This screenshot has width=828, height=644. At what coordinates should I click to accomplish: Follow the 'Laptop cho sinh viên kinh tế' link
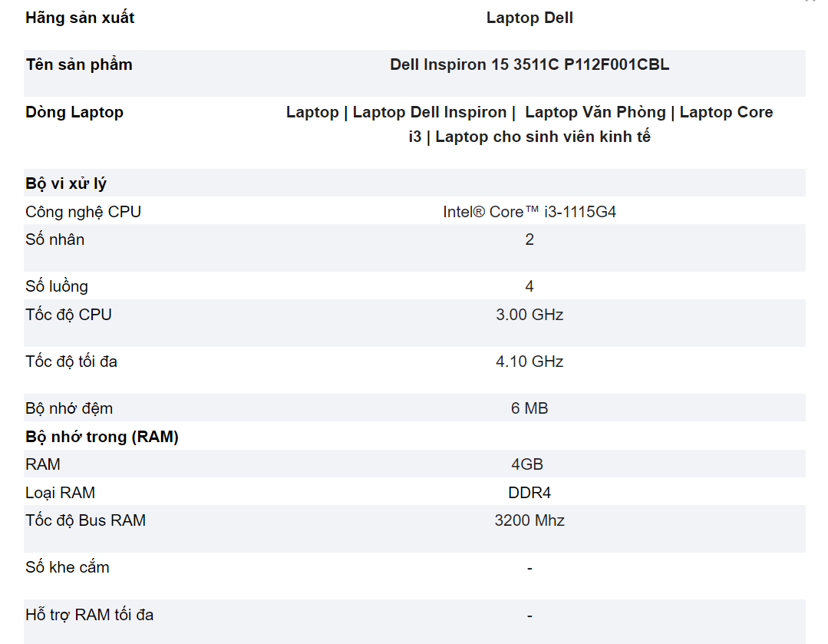543,137
